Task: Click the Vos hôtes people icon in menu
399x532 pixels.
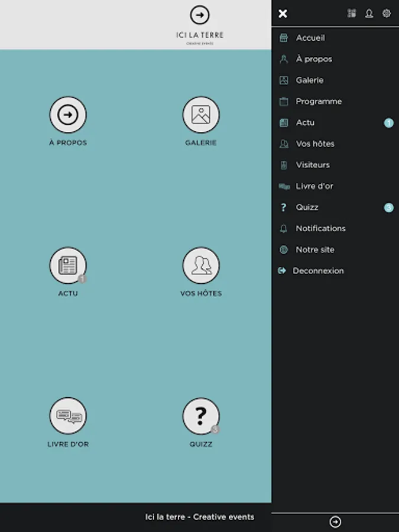Action: pos(284,144)
